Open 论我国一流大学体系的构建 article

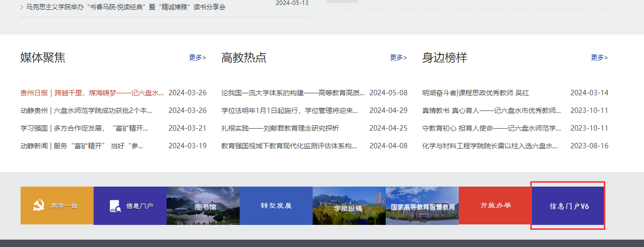click(x=293, y=93)
